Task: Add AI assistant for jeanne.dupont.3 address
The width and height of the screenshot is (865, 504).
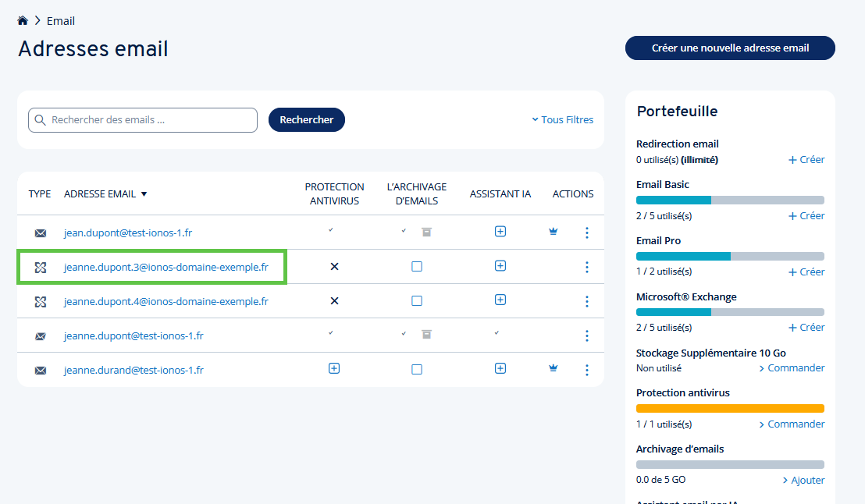Action: [x=500, y=266]
